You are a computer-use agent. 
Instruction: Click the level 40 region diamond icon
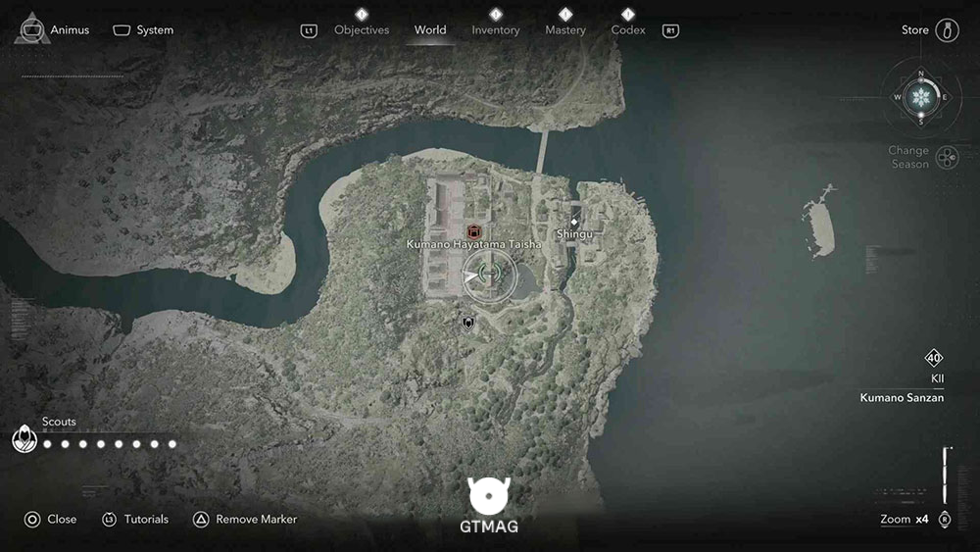[x=934, y=358]
